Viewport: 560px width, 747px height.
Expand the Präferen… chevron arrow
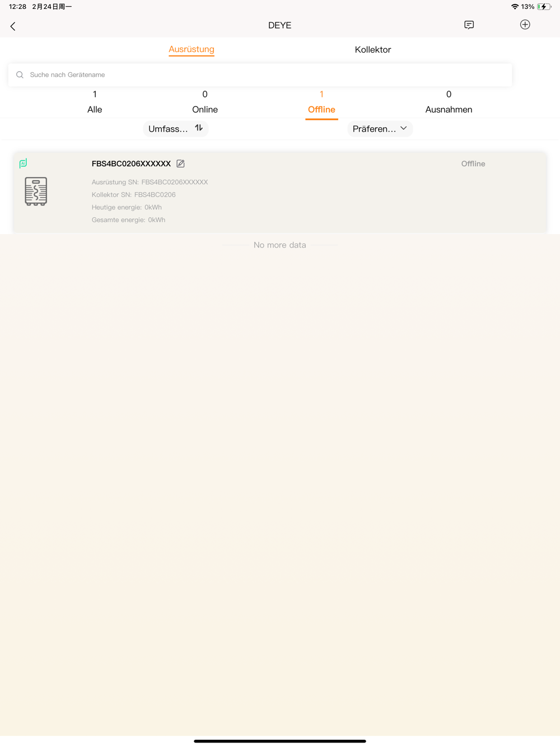tap(404, 128)
